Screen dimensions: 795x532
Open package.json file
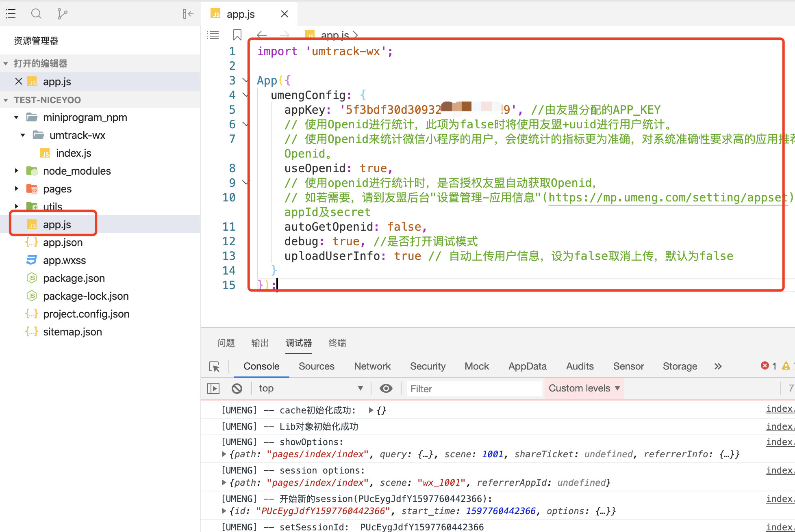(x=74, y=278)
